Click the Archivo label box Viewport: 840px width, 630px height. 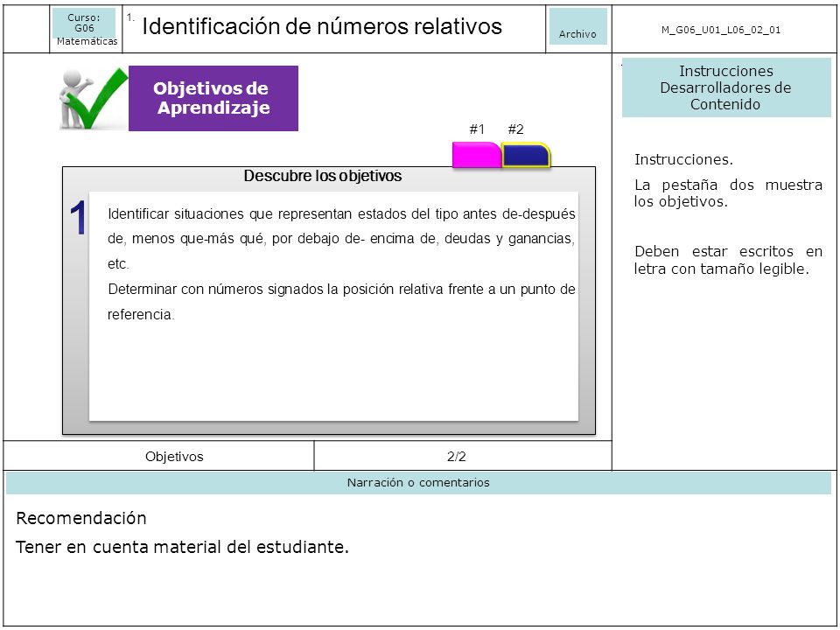[577, 27]
